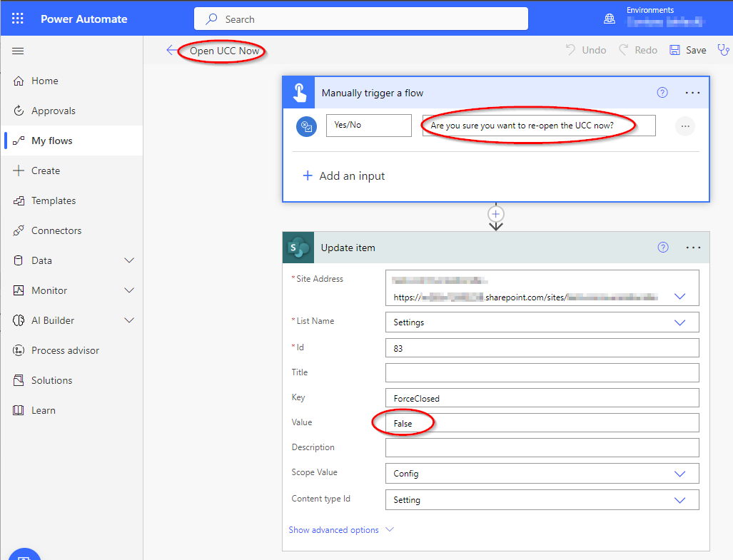Open help for Update item action
Viewport: 733px width, 560px height.
coord(663,248)
